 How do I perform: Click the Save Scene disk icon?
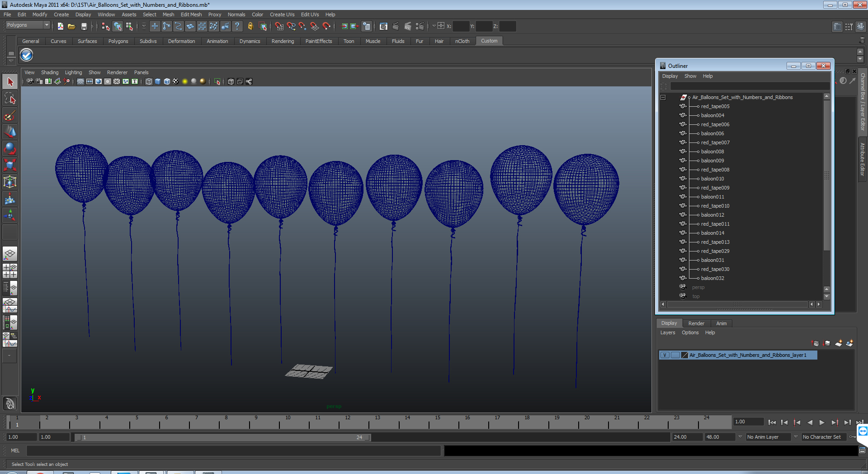(84, 26)
